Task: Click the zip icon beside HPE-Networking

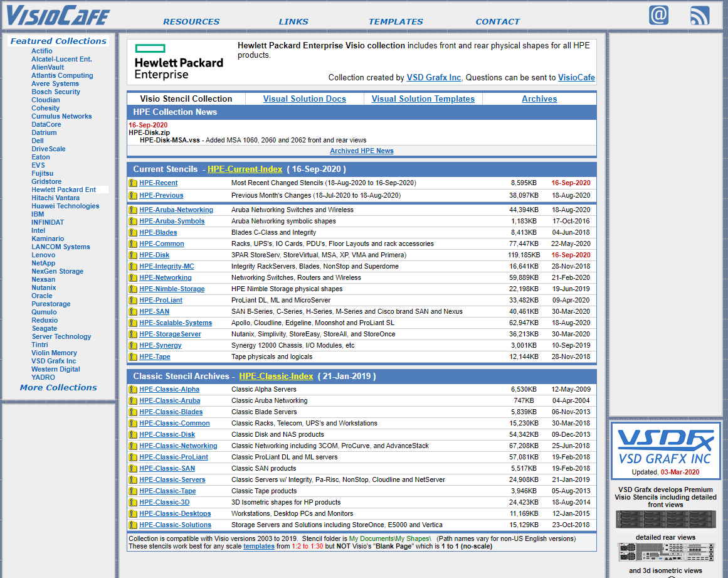Action: [133, 278]
